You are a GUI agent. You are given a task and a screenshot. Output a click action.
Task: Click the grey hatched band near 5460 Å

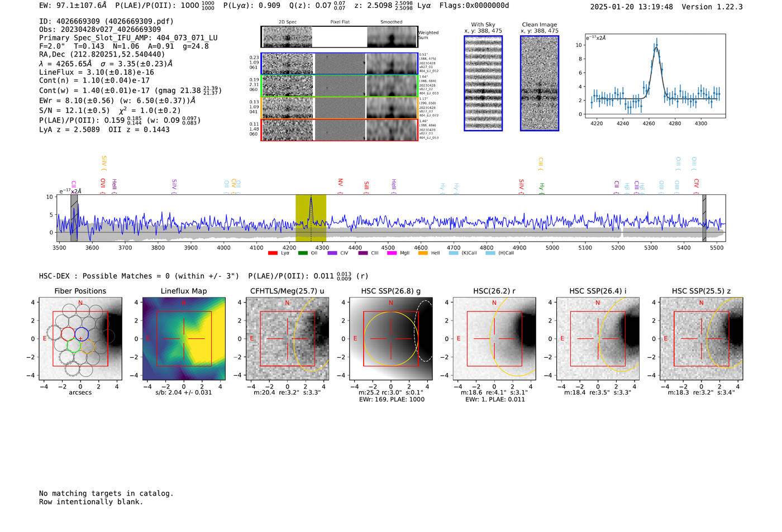pos(704,218)
